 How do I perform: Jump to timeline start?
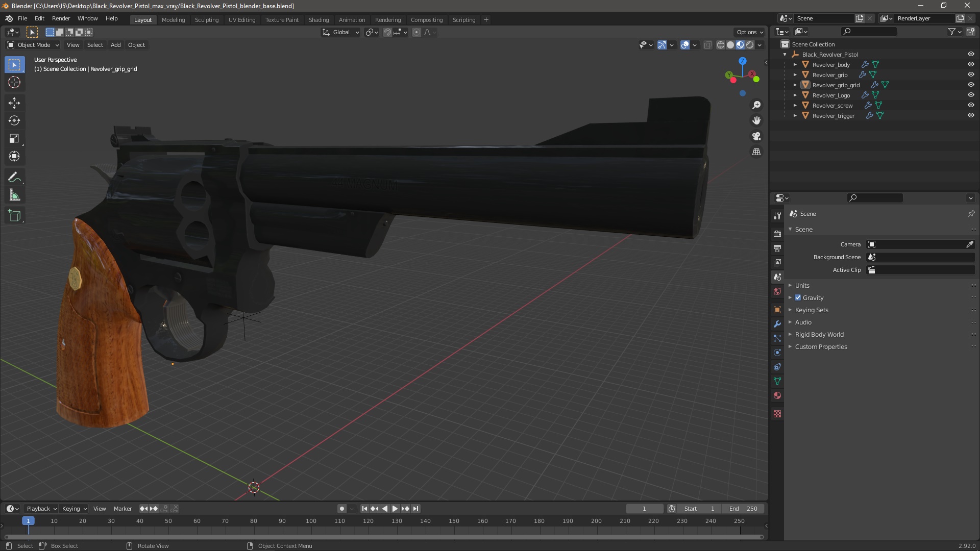[364, 509]
